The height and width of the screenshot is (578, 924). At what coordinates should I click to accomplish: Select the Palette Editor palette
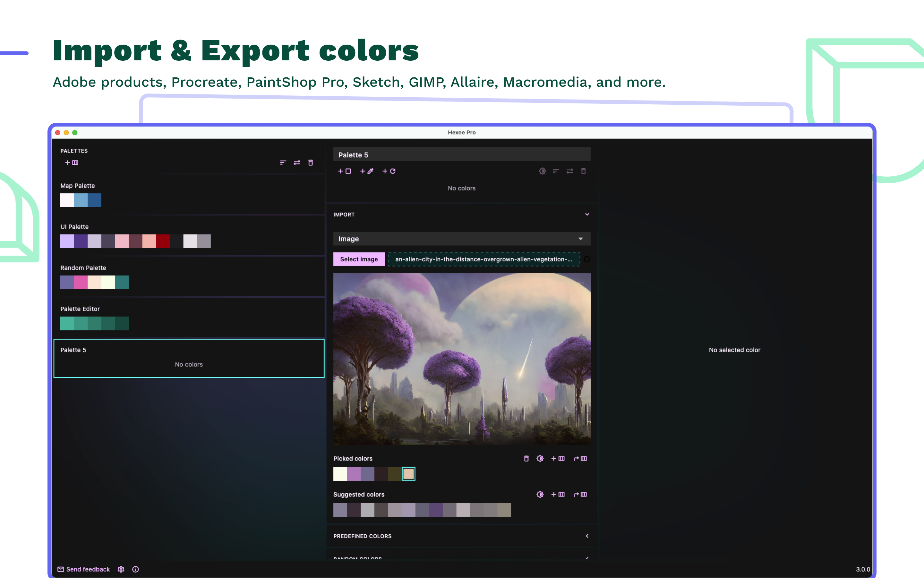(189, 318)
